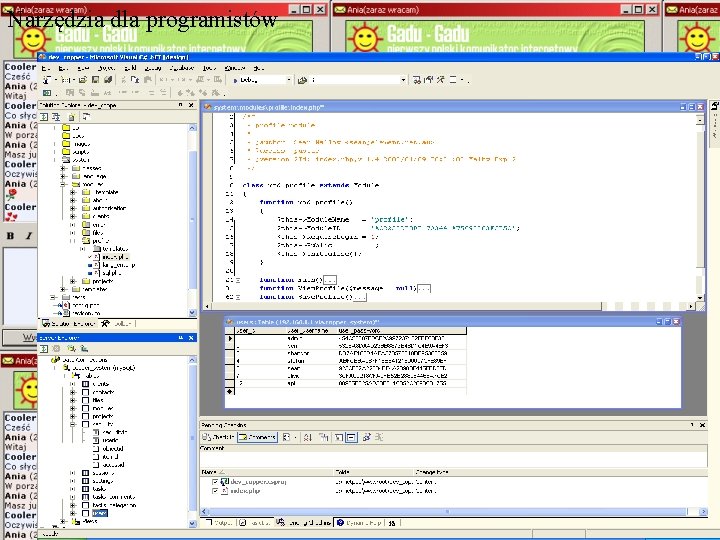Screen dimensions: 720x540
Task: Click Connect to Server icon in Server Explorer
Action: (x=84, y=349)
